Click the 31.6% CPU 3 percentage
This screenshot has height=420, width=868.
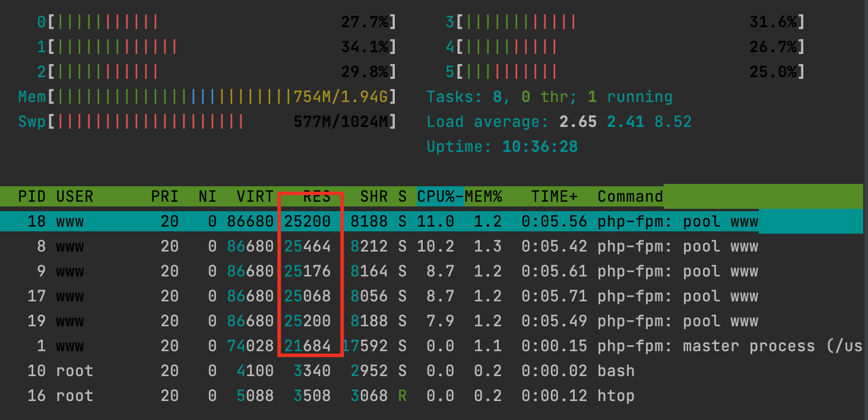click(774, 23)
